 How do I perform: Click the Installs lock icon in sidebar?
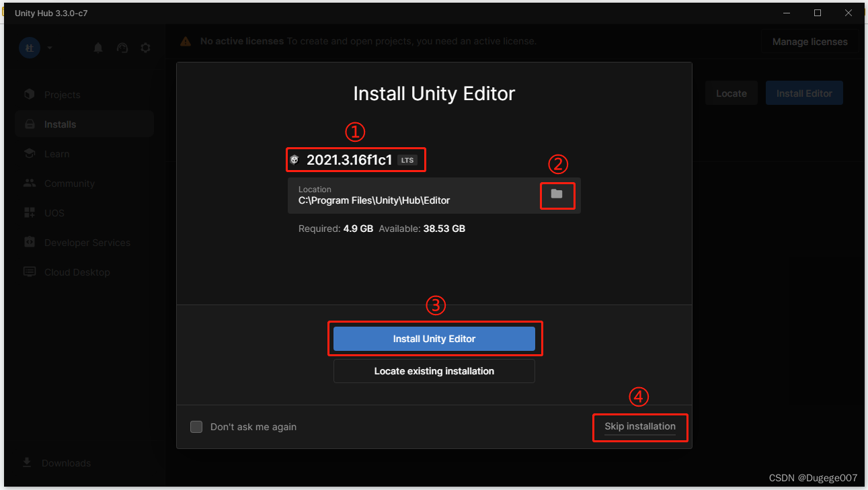pos(30,124)
